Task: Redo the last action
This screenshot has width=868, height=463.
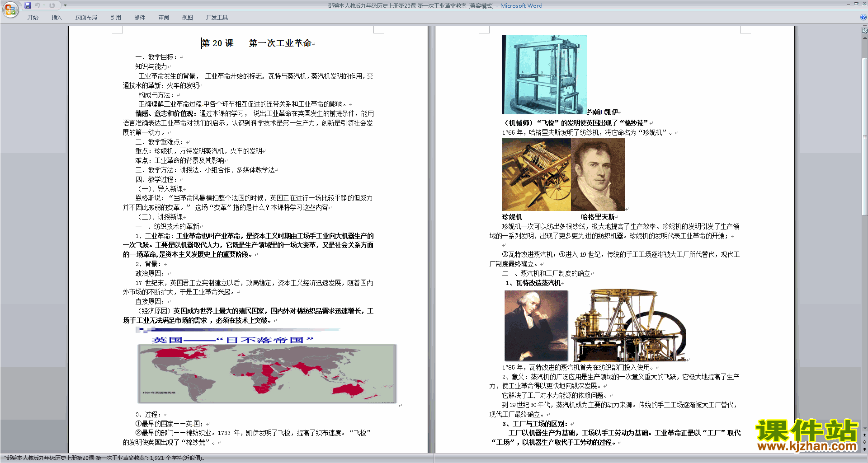Action: point(52,5)
